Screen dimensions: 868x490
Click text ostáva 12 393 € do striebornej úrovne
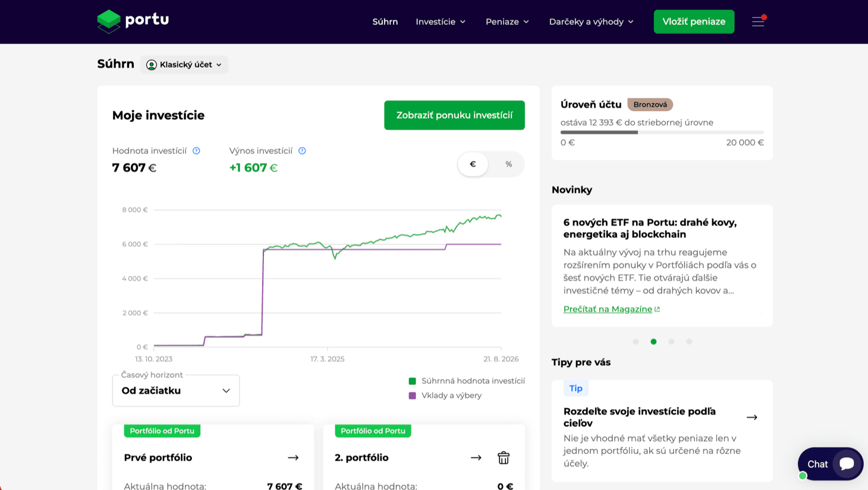click(637, 122)
